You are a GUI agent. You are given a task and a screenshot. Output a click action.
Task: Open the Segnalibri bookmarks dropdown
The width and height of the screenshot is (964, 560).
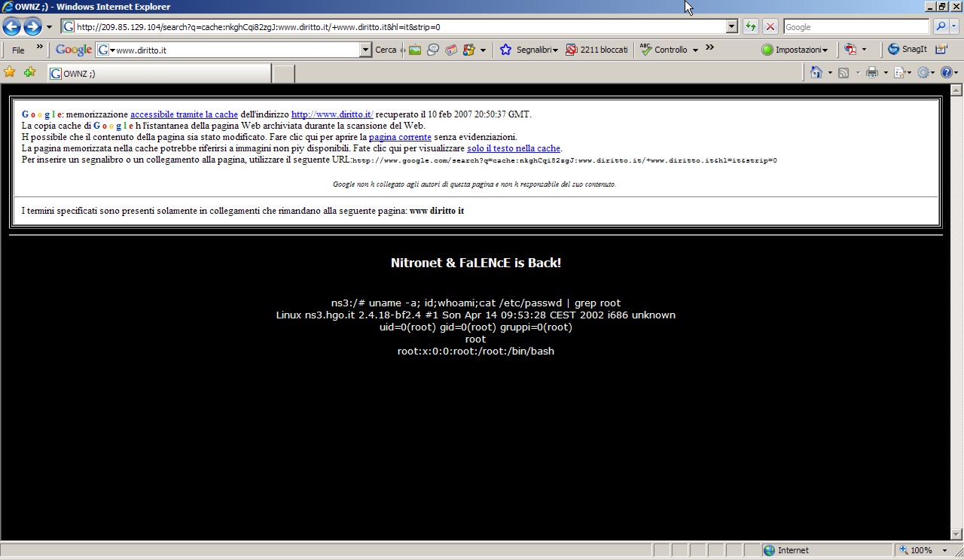[537, 50]
